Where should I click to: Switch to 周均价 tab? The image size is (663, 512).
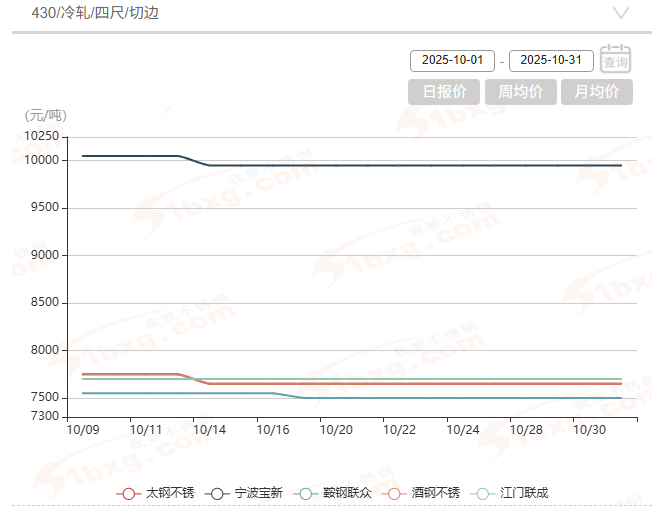[520, 92]
